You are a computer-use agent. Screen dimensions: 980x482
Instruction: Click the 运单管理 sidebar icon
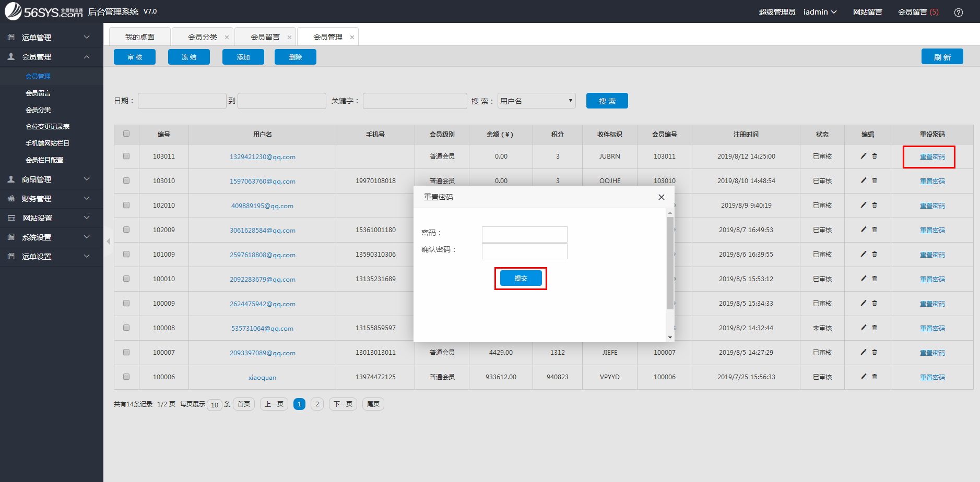coord(10,37)
